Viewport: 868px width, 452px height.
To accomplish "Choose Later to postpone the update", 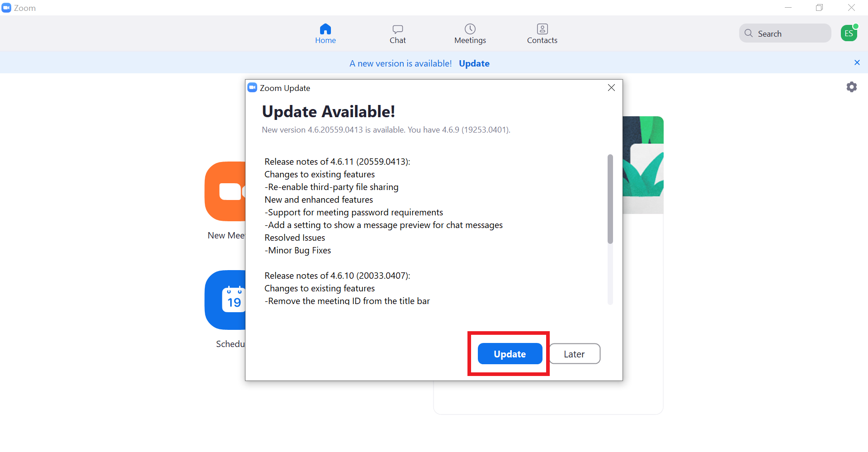I will pyautogui.click(x=575, y=354).
